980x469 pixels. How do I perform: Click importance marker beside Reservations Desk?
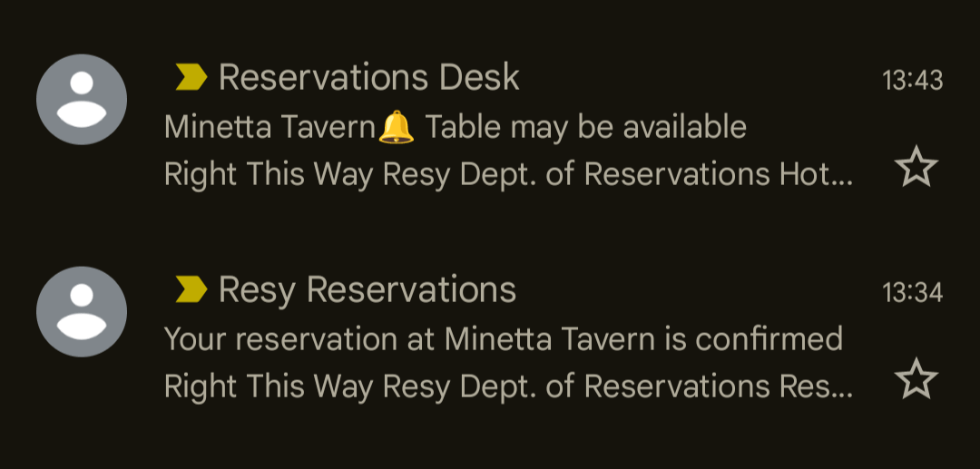191,77
